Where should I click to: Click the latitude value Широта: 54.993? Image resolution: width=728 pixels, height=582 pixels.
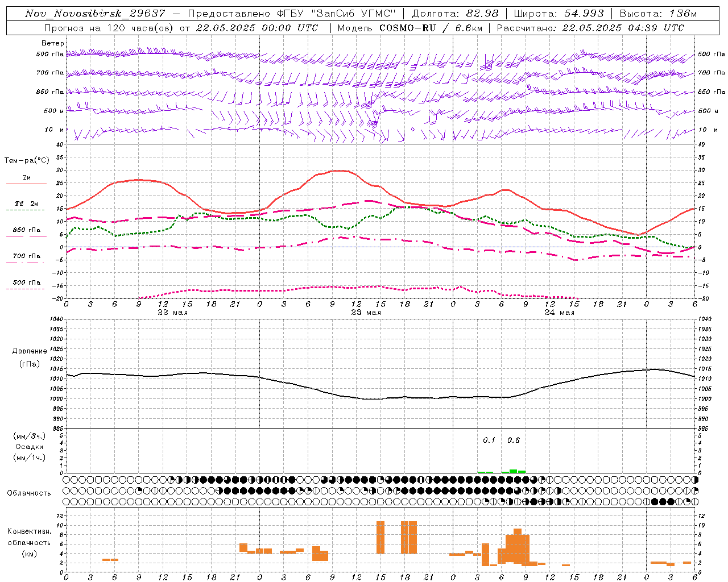coord(559,14)
